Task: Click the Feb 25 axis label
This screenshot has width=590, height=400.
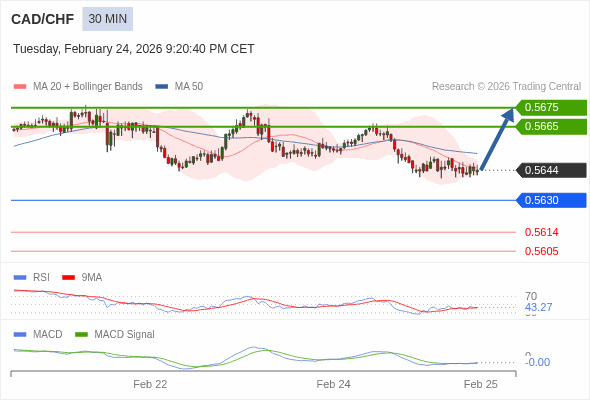Action: (481, 385)
